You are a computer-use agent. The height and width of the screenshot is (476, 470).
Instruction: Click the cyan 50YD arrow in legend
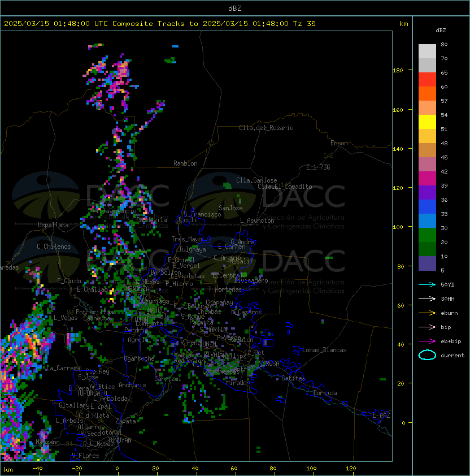(427, 285)
